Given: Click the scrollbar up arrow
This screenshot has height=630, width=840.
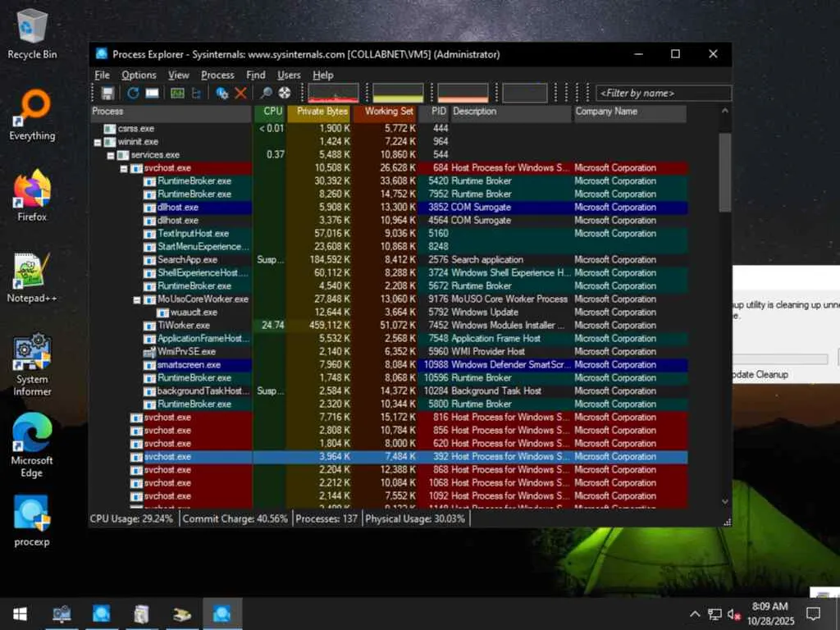Looking at the screenshot, I should pyautogui.click(x=725, y=112).
